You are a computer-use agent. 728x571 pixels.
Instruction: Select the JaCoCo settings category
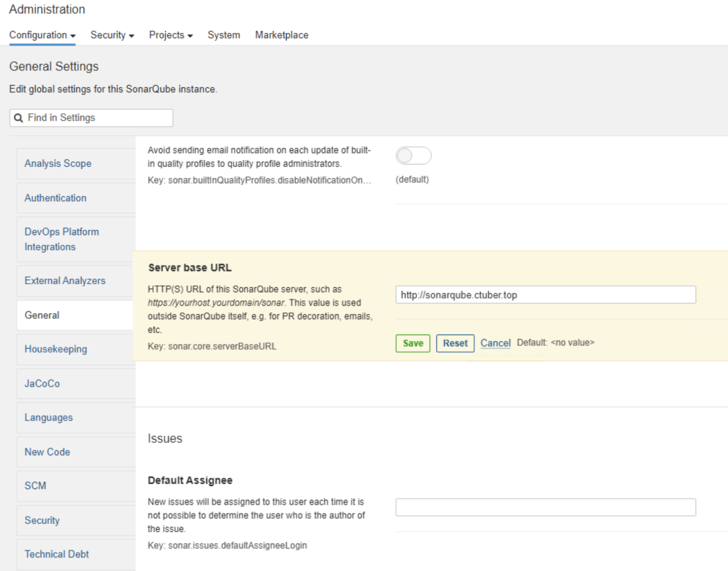(x=42, y=384)
